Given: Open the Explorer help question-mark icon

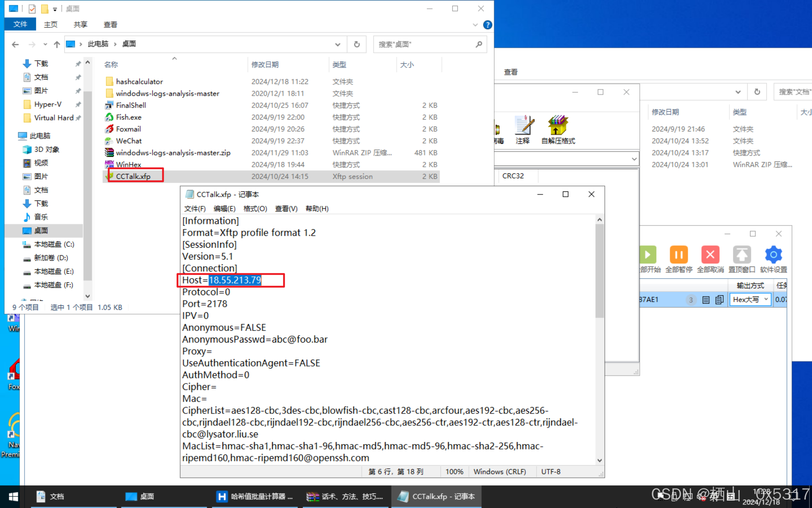Looking at the screenshot, I should pyautogui.click(x=487, y=25).
